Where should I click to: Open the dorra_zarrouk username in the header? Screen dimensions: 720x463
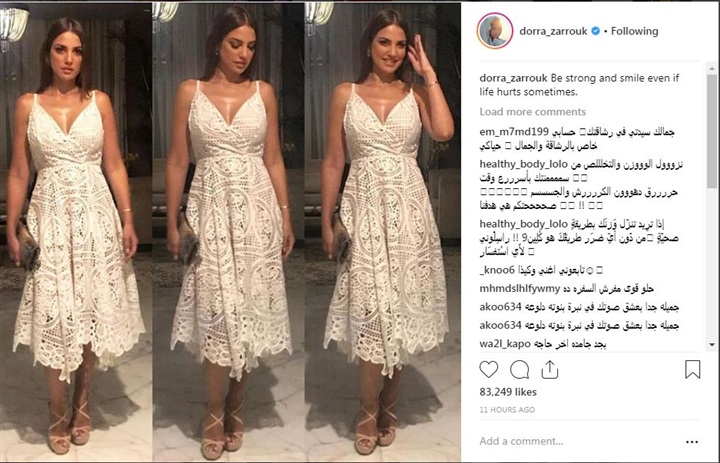click(x=553, y=31)
